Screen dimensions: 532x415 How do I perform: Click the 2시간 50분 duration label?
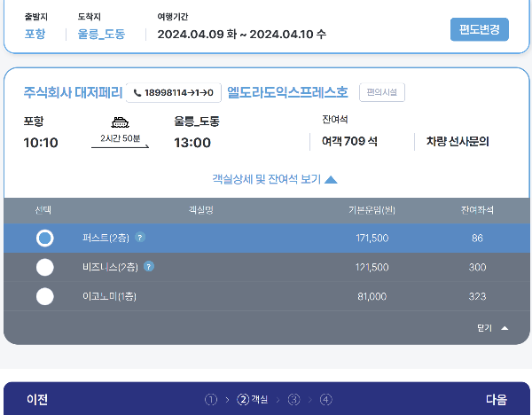click(x=120, y=138)
